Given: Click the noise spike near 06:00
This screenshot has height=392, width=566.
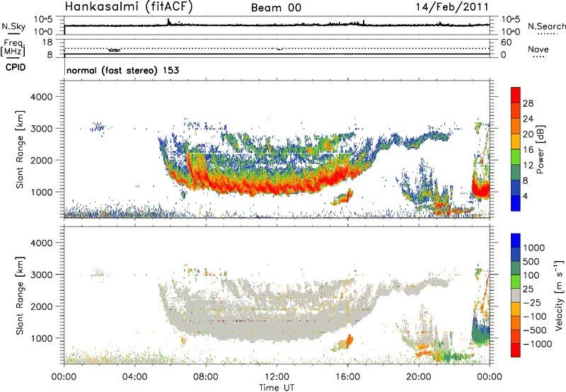Looking at the screenshot, I should pyautogui.click(x=168, y=22).
